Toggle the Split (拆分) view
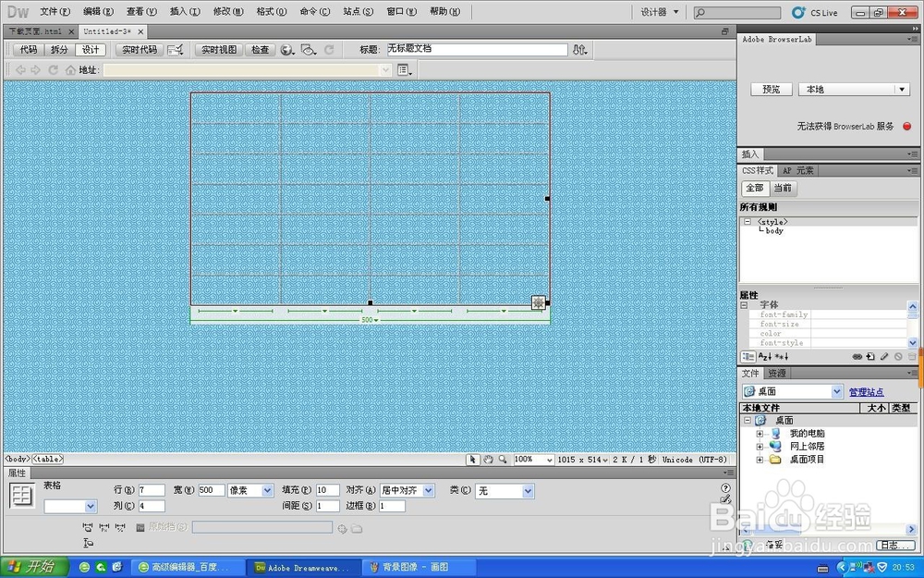The image size is (924, 578). pyautogui.click(x=59, y=50)
